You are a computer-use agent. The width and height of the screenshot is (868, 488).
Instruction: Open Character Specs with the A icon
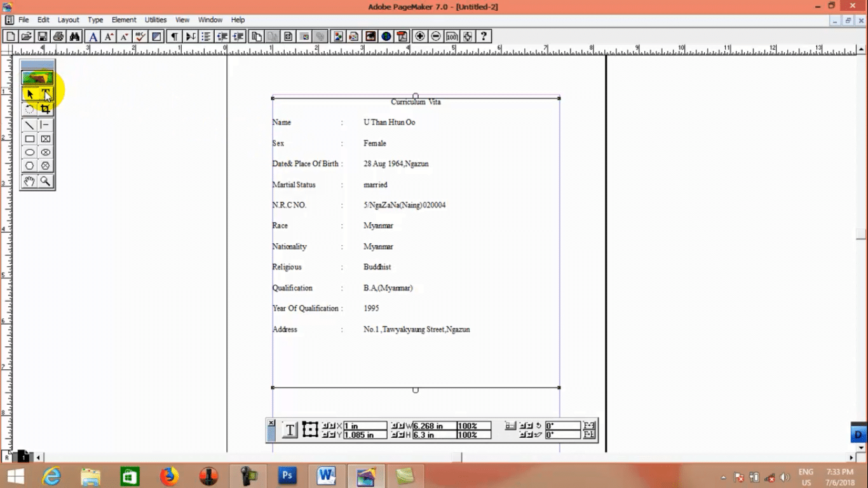(x=93, y=36)
